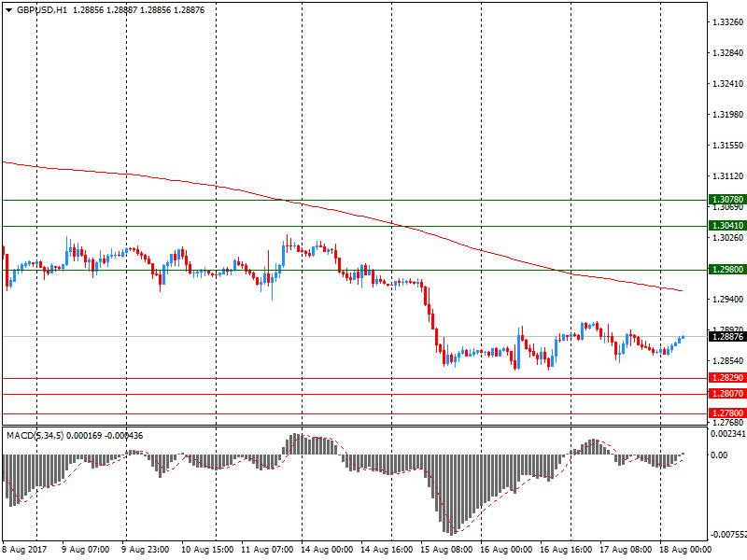The image size is (747, 560).
Task: Select the GBPUSD,H1 symbol title text
Action: coord(42,10)
